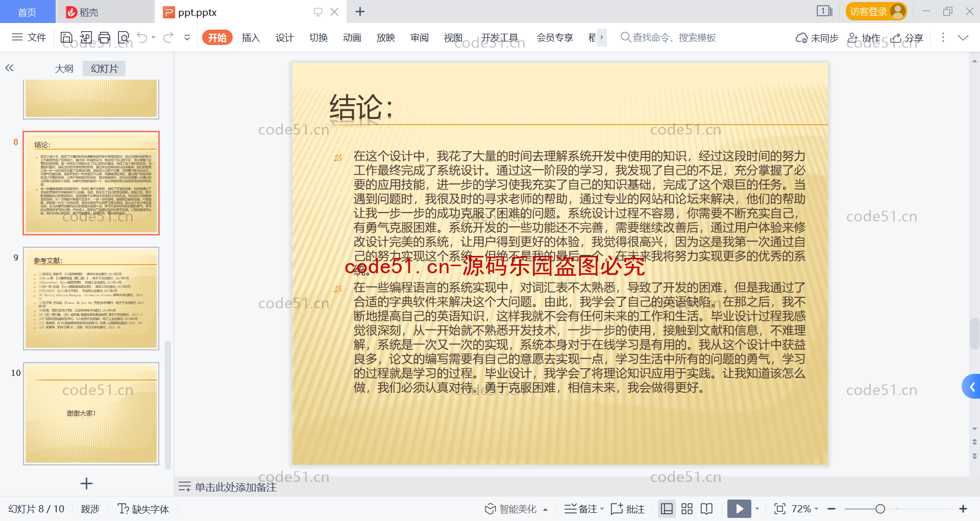
Task: Switch the panel to 幻灯片 view
Action: tap(104, 68)
